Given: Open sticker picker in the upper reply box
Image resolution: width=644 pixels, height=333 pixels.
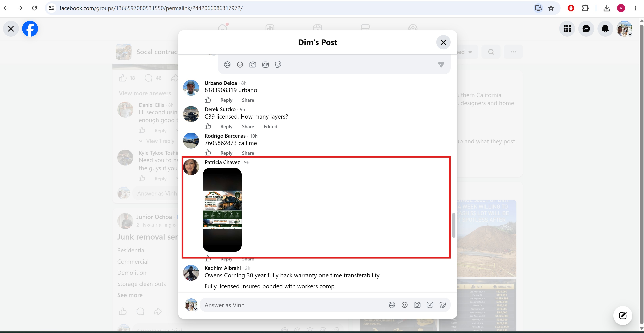Looking at the screenshot, I should [278, 65].
